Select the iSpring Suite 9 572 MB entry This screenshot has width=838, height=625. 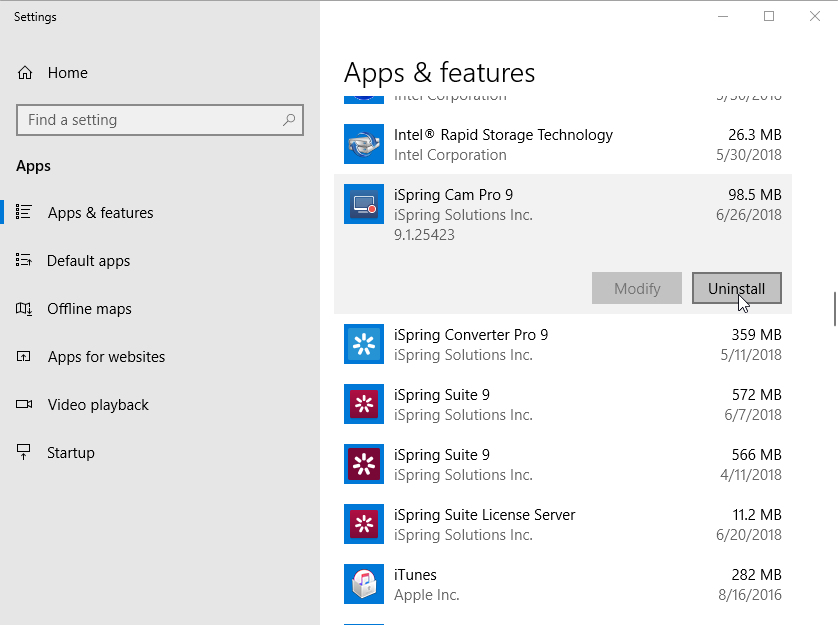tap(562, 404)
